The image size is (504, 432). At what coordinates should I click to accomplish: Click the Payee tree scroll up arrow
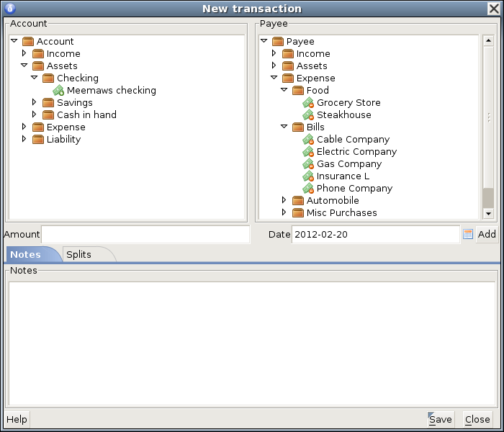(489, 41)
